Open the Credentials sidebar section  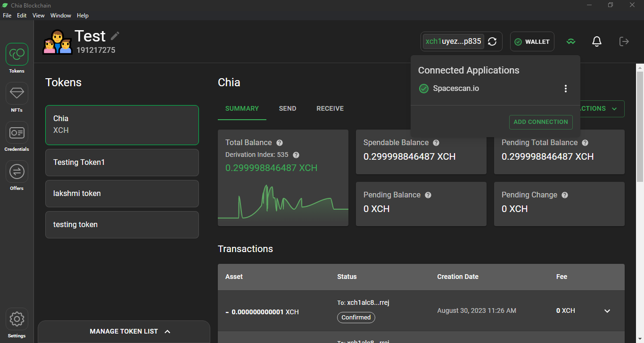(17, 132)
